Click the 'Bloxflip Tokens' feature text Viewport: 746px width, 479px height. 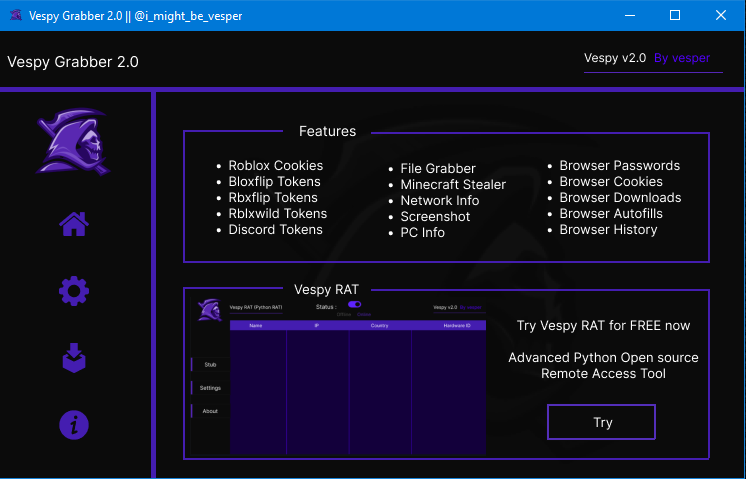pos(275,182)
